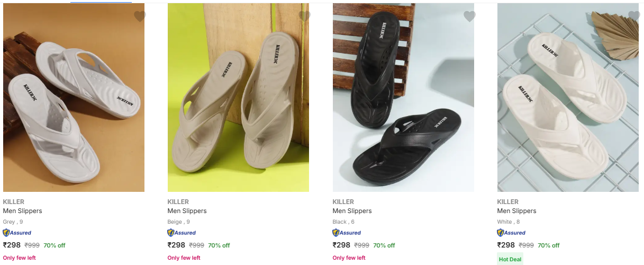Click KILLER brand name above grey slippers
The width and height of the screenshot is (644, 265).
[x=13, y=202]
